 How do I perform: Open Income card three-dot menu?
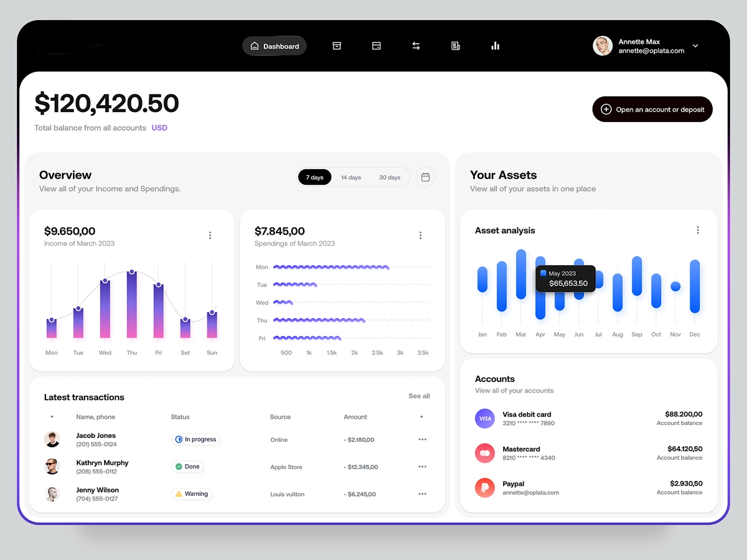coord(210,235)
